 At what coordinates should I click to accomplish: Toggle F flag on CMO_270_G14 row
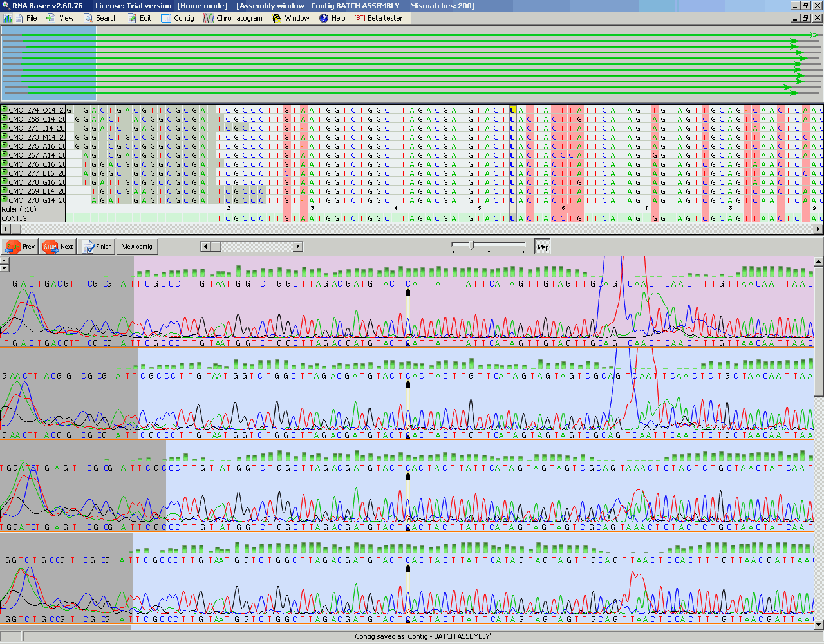coord(5,200)
